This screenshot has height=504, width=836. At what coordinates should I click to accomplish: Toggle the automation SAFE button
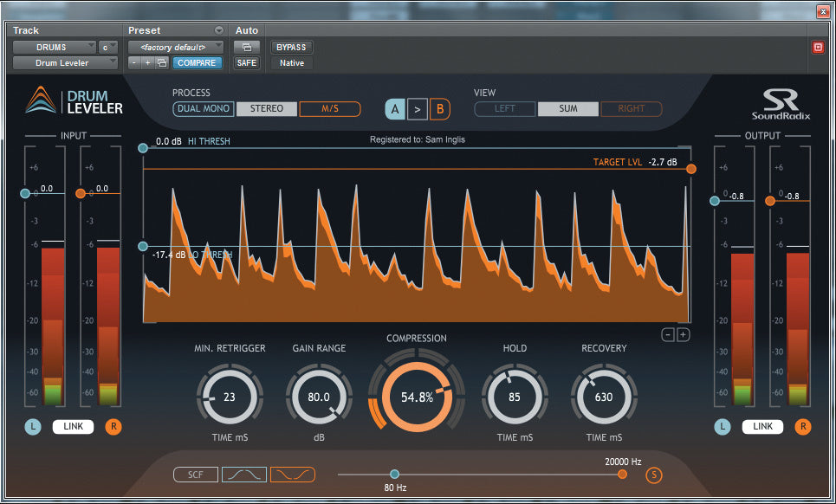pos(247,63)
